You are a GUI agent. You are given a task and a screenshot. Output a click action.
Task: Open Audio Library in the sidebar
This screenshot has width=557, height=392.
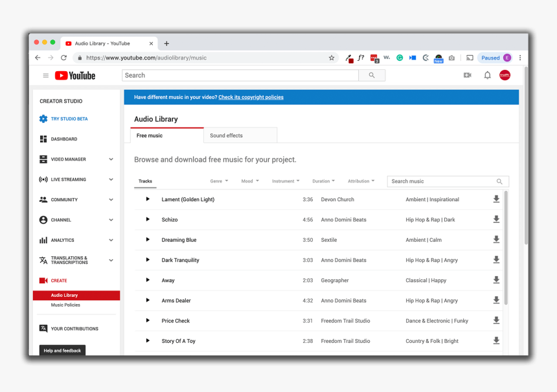click(x=76, y=295)
